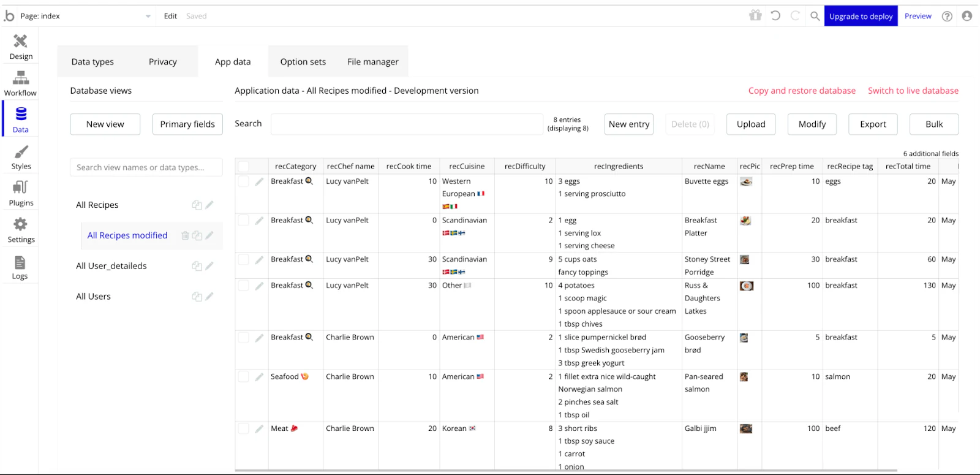Copy the All User_detaileds view
This screenshot has height=475, width=980.
point(197,266)
